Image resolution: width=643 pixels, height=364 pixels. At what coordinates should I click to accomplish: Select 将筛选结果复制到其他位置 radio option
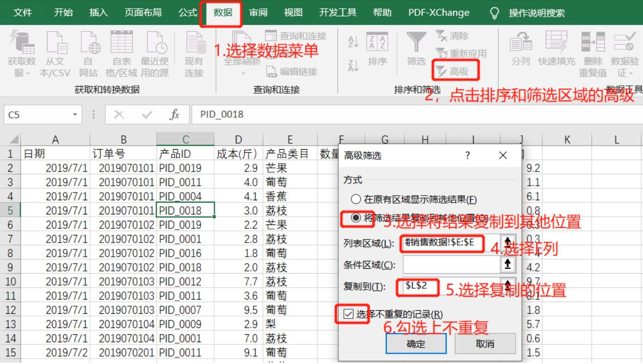pyautogui.click(x=356, y=218)
